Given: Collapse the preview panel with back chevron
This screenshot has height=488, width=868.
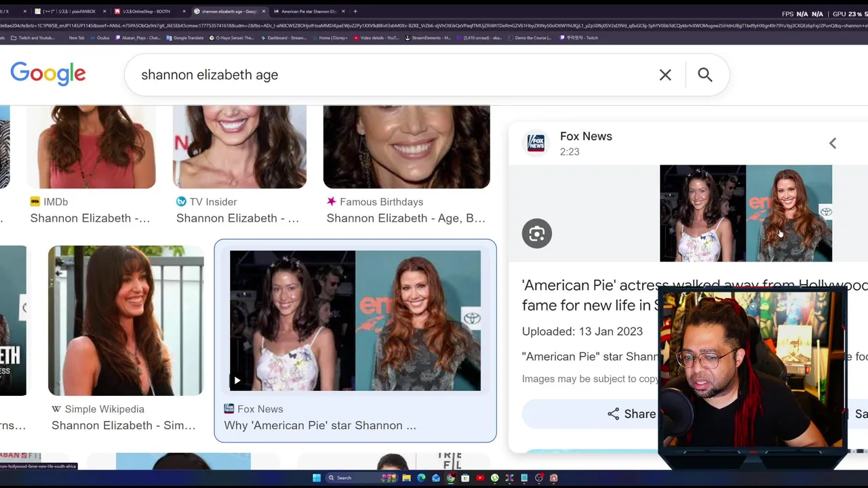Looking at the screenshot, I should (x=833, y=143).
